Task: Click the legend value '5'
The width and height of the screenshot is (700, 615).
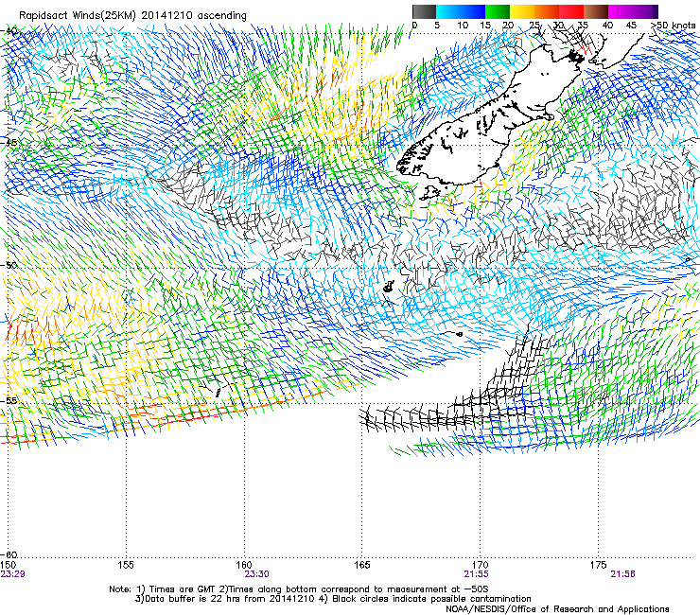Action: [437, 25]
